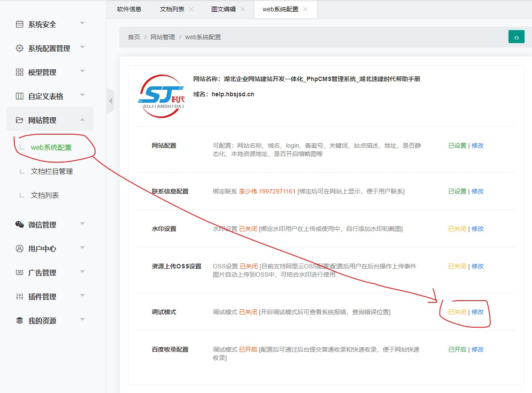
Task: Click the 用户中心 user icon
Action: coord(20,249)
